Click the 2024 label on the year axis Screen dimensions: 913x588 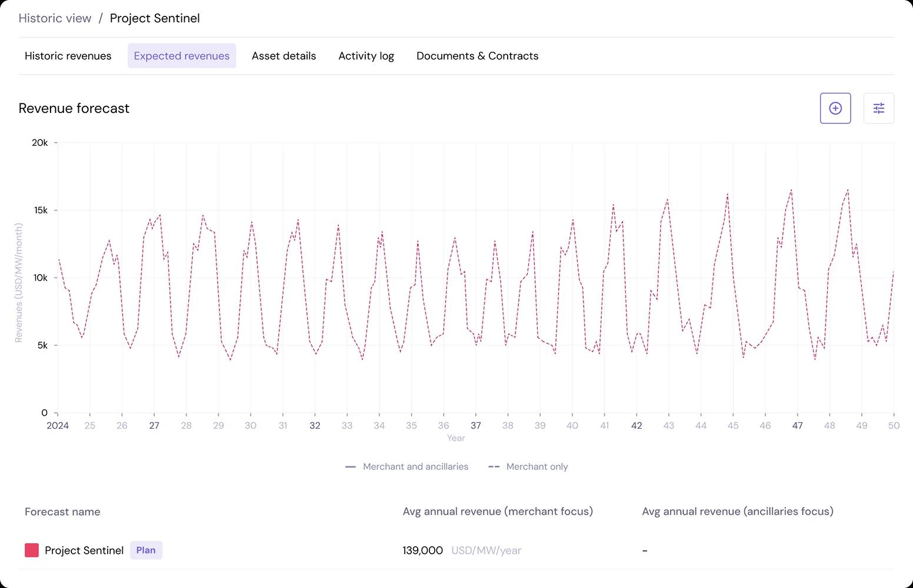58,426
